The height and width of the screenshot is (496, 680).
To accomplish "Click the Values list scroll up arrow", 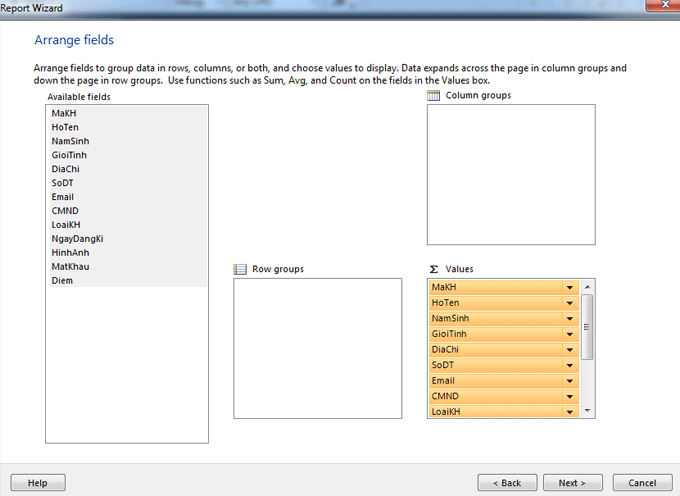I will 588,287.
